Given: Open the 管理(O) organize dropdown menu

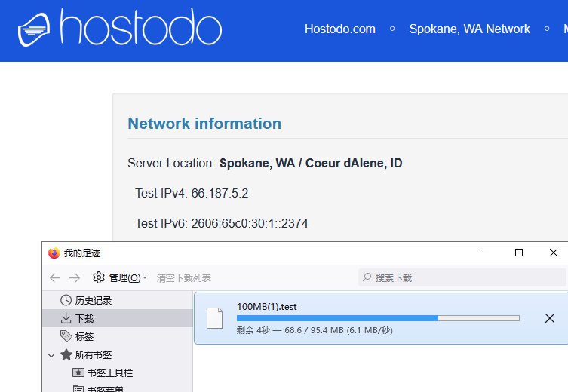Looking at the screenshot, I should point(120,278).
